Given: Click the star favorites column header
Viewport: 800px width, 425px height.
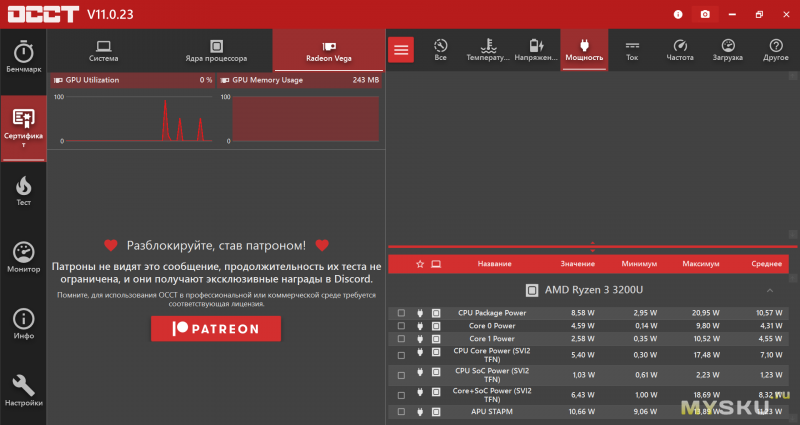Looking at the screenshot, I should click(x=420, y=264).
